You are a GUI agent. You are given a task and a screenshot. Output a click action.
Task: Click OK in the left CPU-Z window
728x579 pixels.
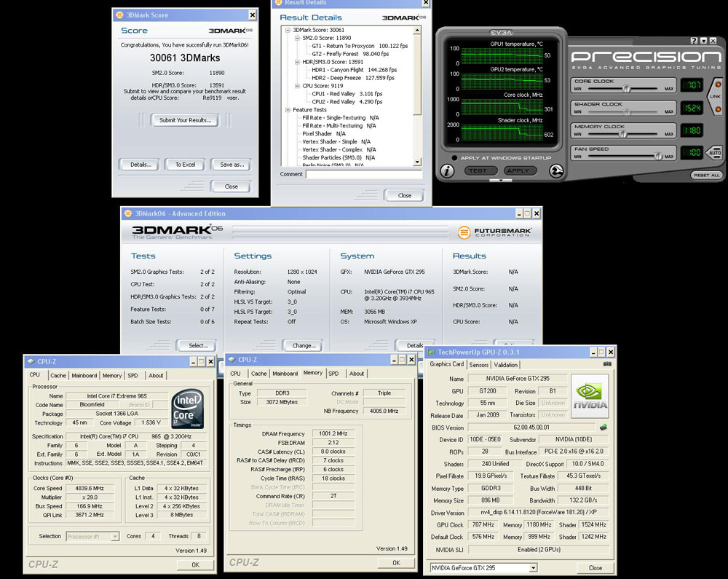click(x=195, y=564)
